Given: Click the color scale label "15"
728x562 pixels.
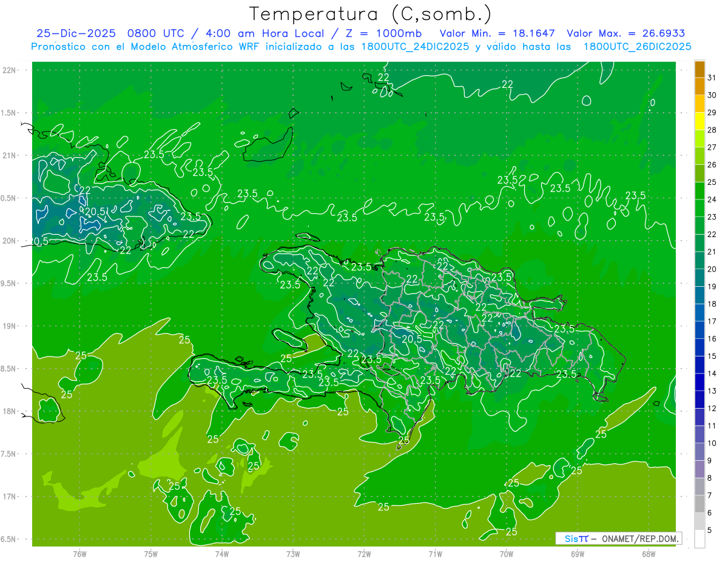Looking at the screenshot, I should (x=712, y=356).
